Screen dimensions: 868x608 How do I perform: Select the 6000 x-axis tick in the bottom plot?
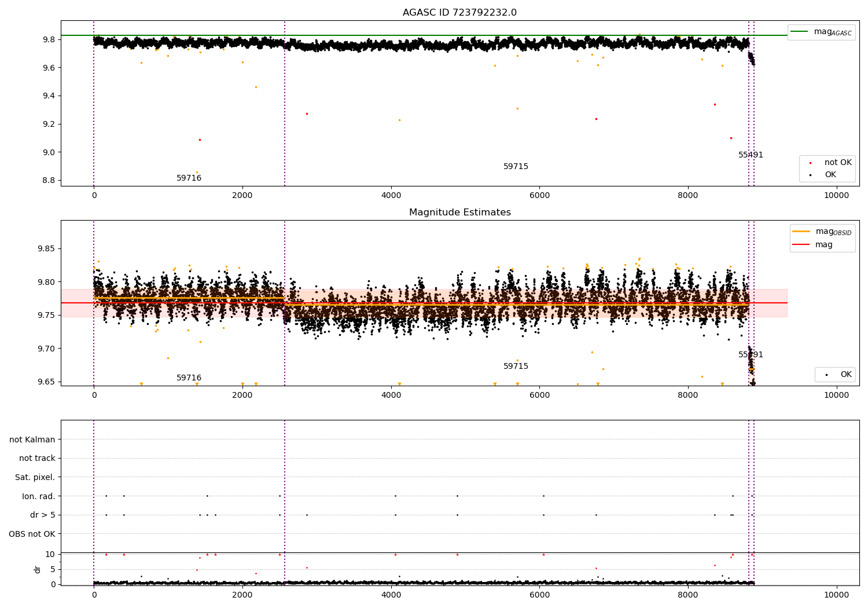(539, 595)
